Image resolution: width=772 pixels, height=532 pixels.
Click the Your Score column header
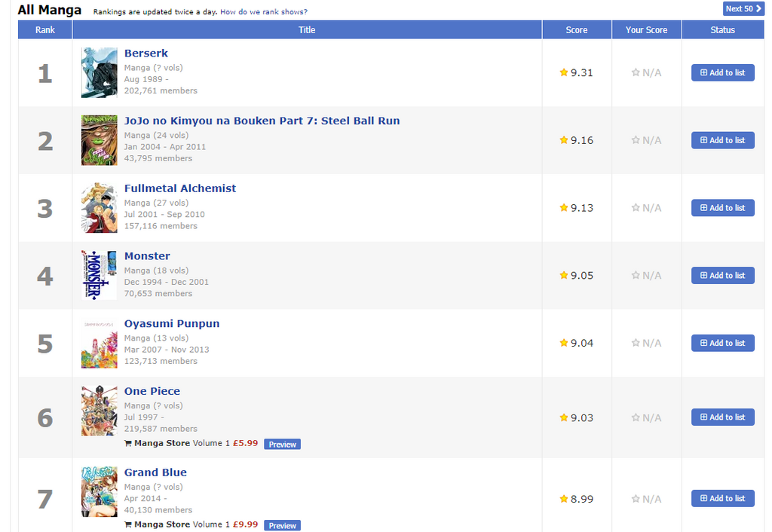646,30
